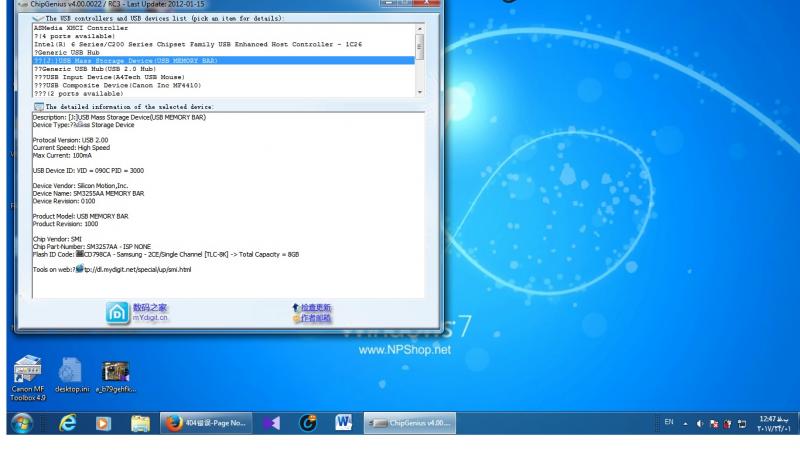Click the flash chip icon next to Flash ID Code
The width and height of the screenshot is (800, 450).
(x=80, y=254)
